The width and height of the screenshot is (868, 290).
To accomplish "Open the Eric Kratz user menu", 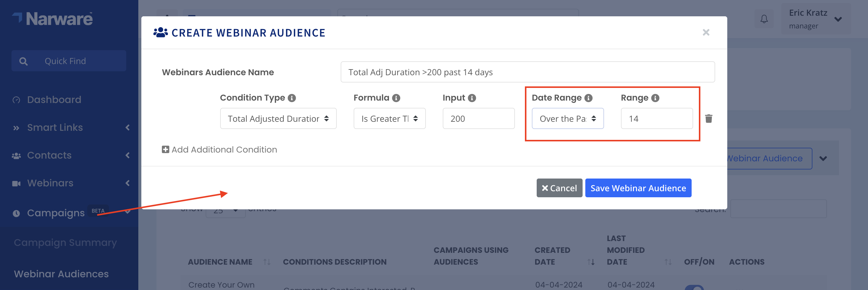I will (815, 19).
